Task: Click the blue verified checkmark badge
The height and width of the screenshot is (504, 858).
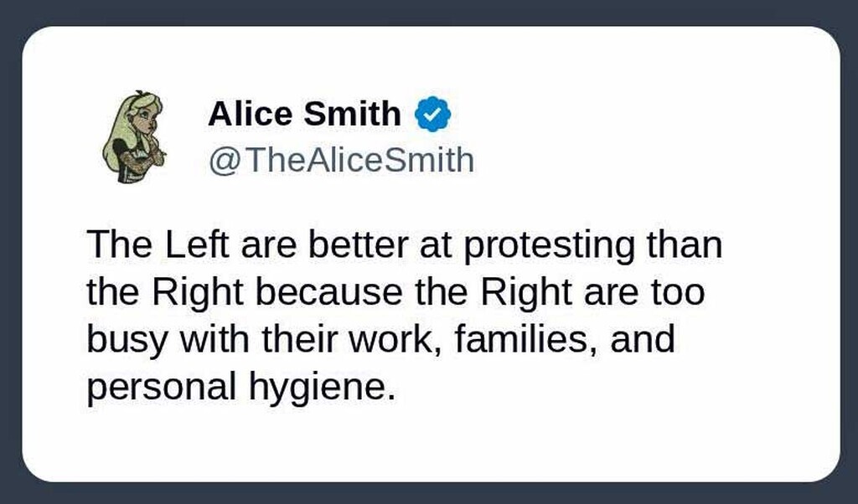Action: coord(434,115)
